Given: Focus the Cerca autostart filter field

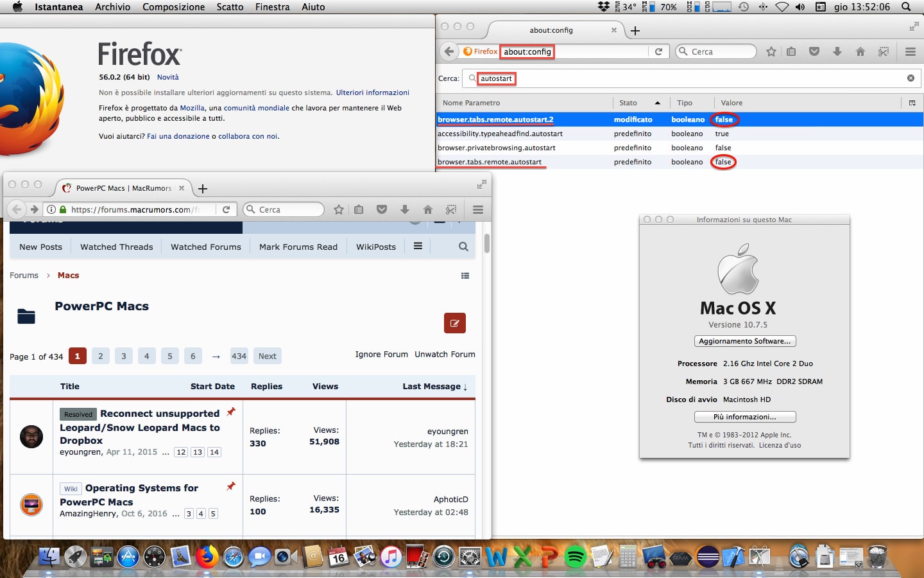Looking at the screenshot, I should pyautogui.click(x=690, y=78).
